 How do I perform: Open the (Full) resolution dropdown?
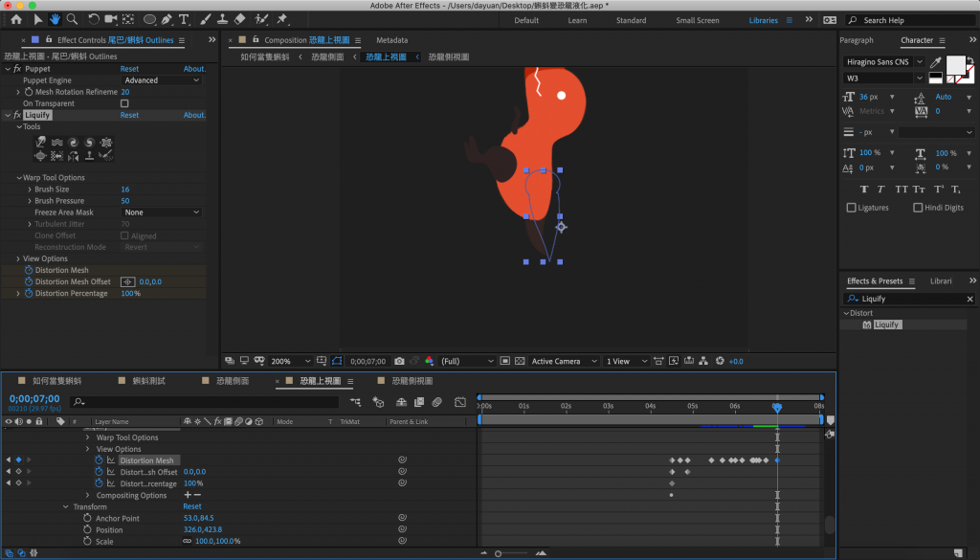pyautogui.click(x=467, y=361)
